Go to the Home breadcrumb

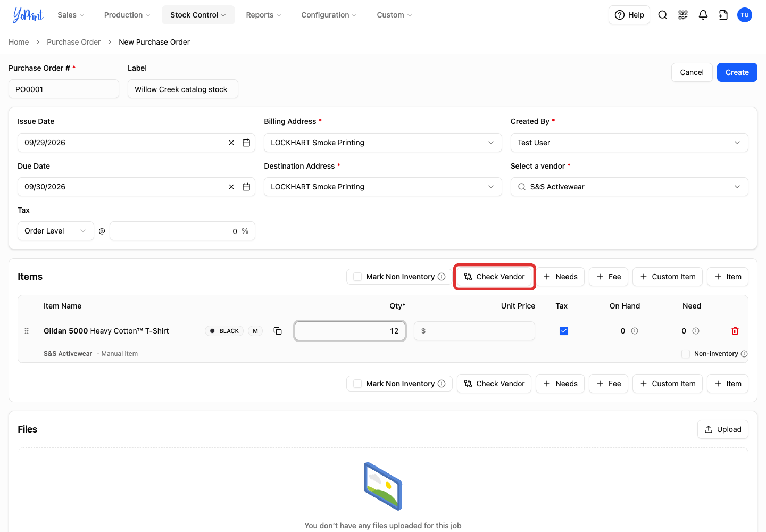coord(19,42)
